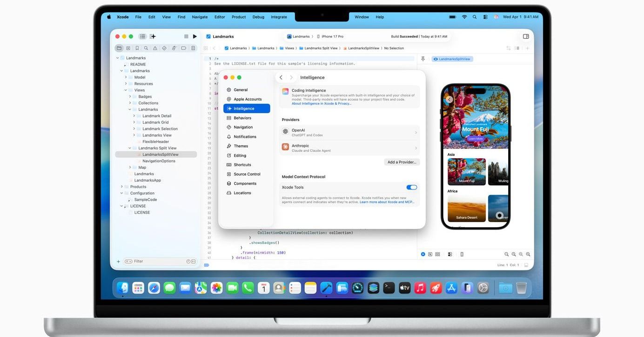Add a file with navigator plus button
This screenshot has width=644, height=337.
click(118, 262)
